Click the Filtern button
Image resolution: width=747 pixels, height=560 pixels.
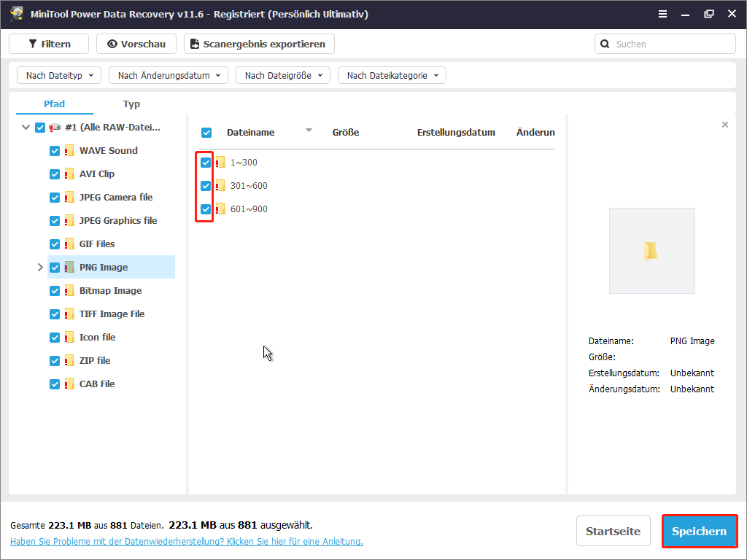49,44
